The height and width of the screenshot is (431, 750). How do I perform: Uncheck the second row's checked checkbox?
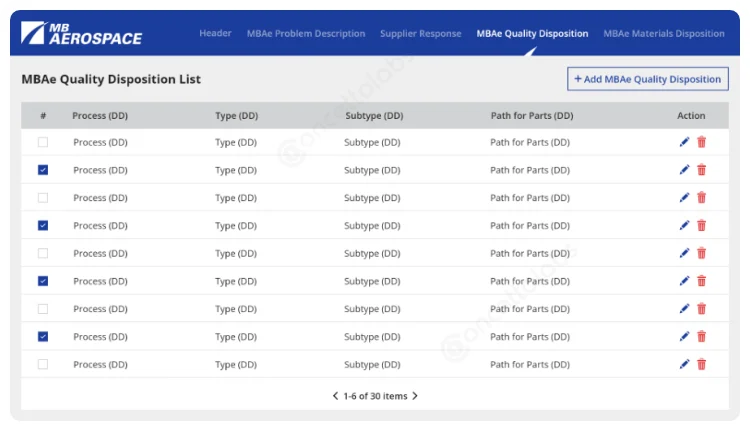click(x=43, y=170)
